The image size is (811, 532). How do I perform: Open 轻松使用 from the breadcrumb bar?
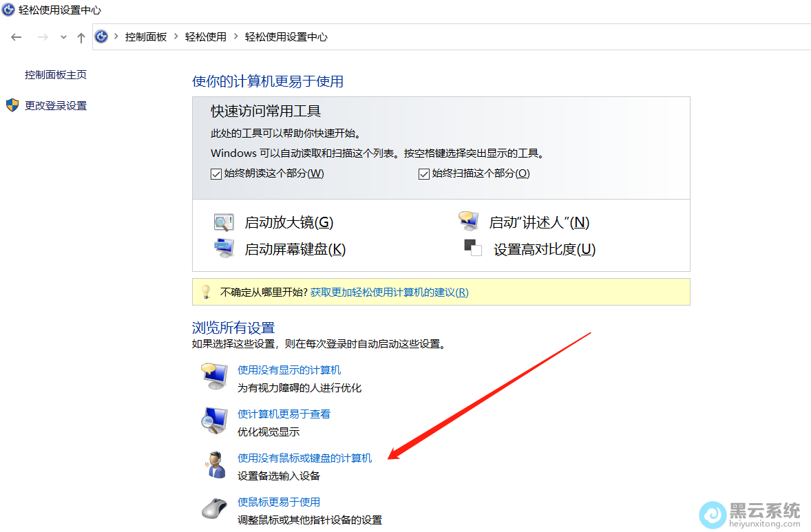point(205,37)
